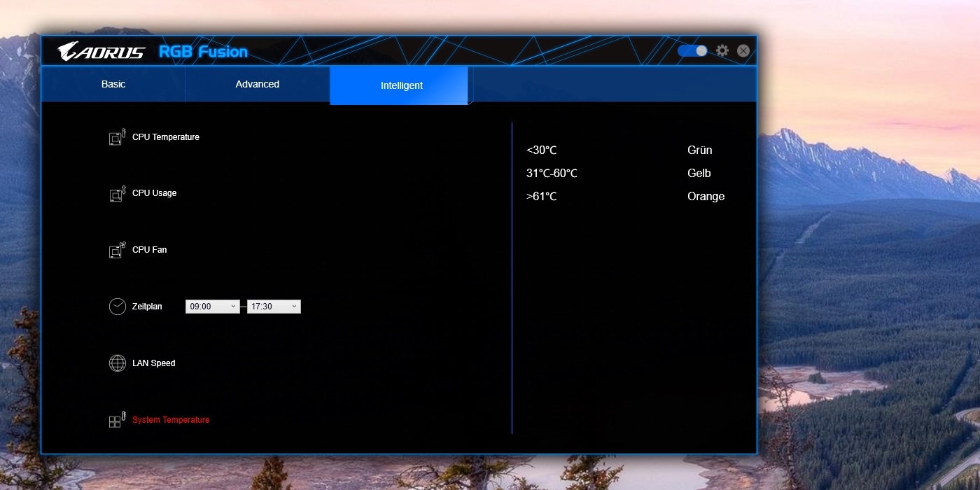
Task: Click the CPU Fan chip icon
Action: click(117, 250)
